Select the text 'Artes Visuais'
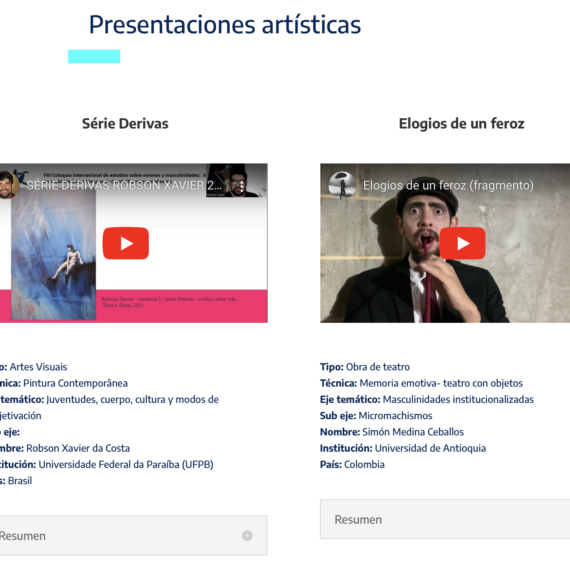This screenshot has height=570, width=570. click(38, 367)
